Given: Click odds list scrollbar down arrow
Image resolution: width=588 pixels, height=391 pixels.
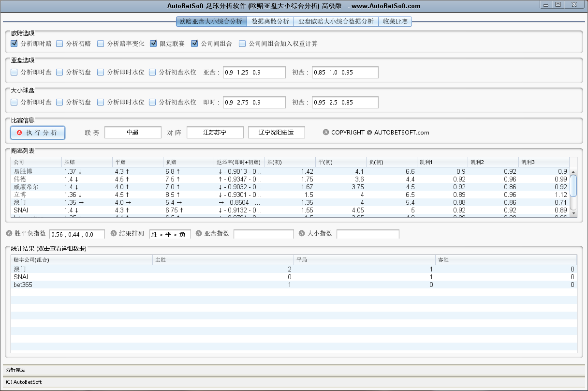Looking at the screenshot, I should [573, 213].
